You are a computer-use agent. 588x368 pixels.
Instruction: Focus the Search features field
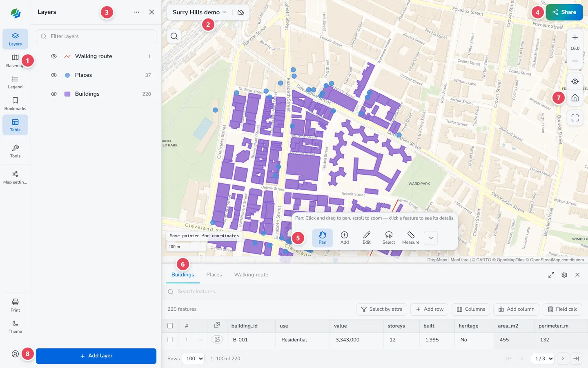pos(375,292)
